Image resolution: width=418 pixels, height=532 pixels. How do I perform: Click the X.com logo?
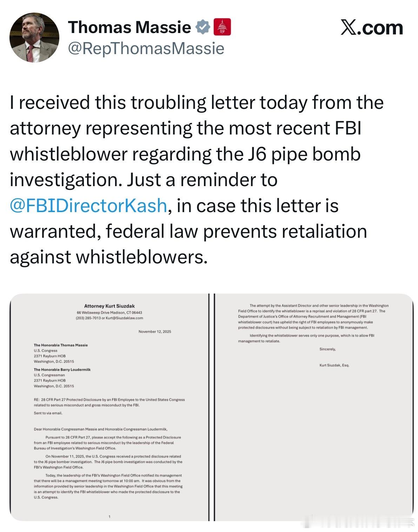[x=372, y=28]
